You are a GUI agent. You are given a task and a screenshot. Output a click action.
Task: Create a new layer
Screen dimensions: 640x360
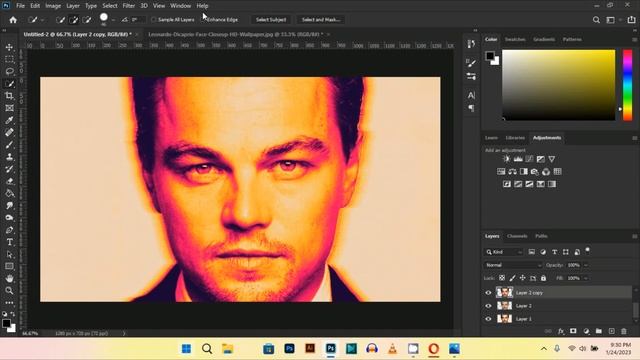click(611, 331)
